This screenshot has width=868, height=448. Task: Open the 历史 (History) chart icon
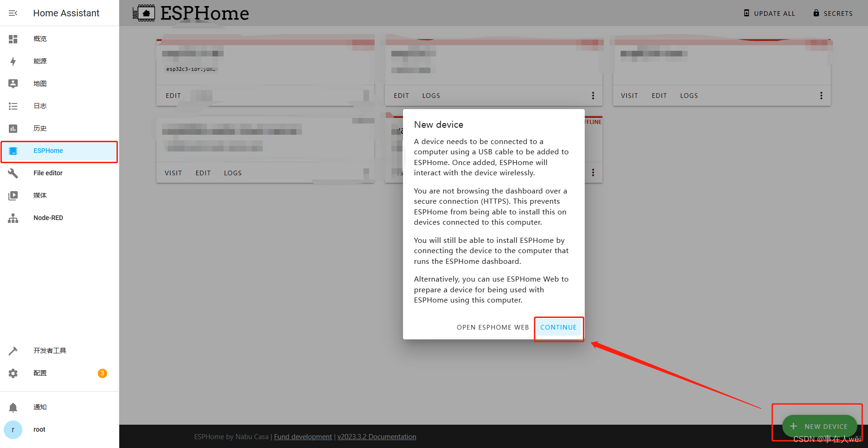[x=13, y=128]
